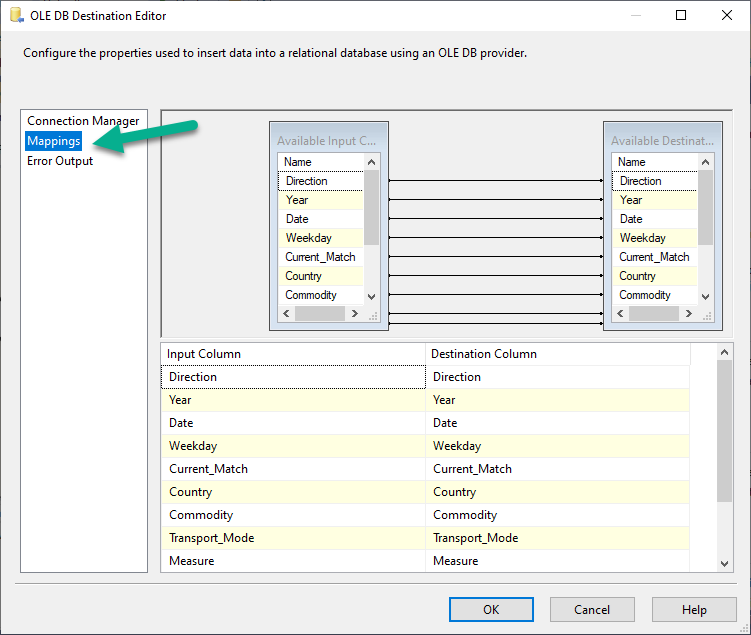The width and height of the screenshot is (751, 635).
Task: Select Date in Available Input Columns list
Action: tap(320, 219)
